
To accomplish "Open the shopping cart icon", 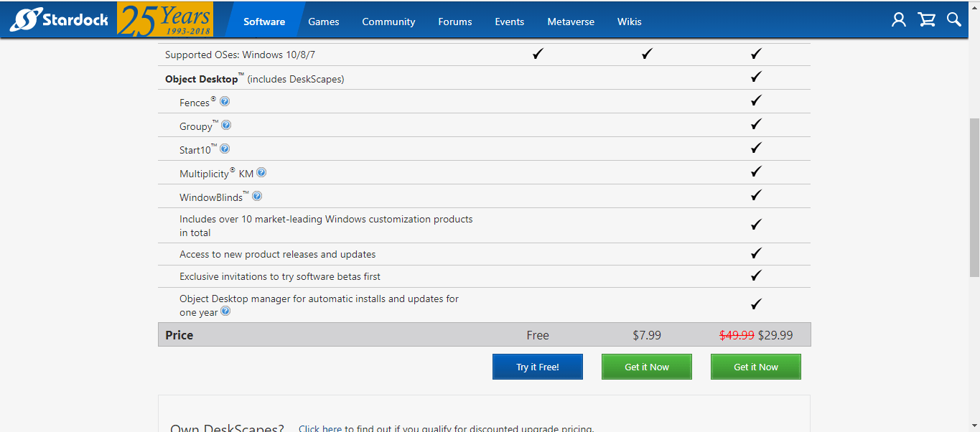I will point(927,20).
